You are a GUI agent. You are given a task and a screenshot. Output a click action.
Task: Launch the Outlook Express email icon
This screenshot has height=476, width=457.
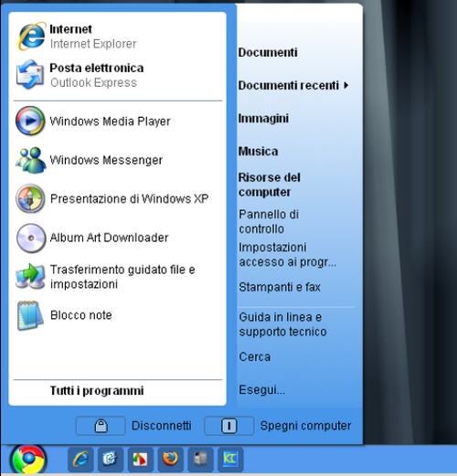click(x=30, y=75)
